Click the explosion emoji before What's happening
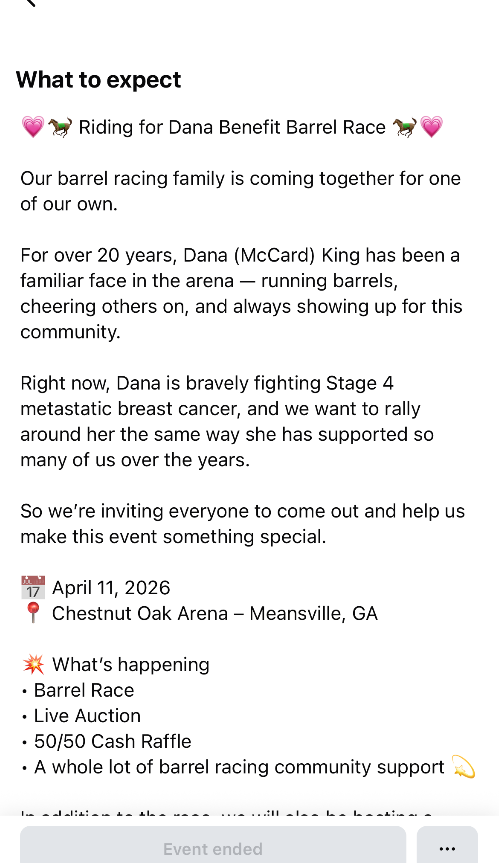Screen dimensions: 499x863 (33, 664)
